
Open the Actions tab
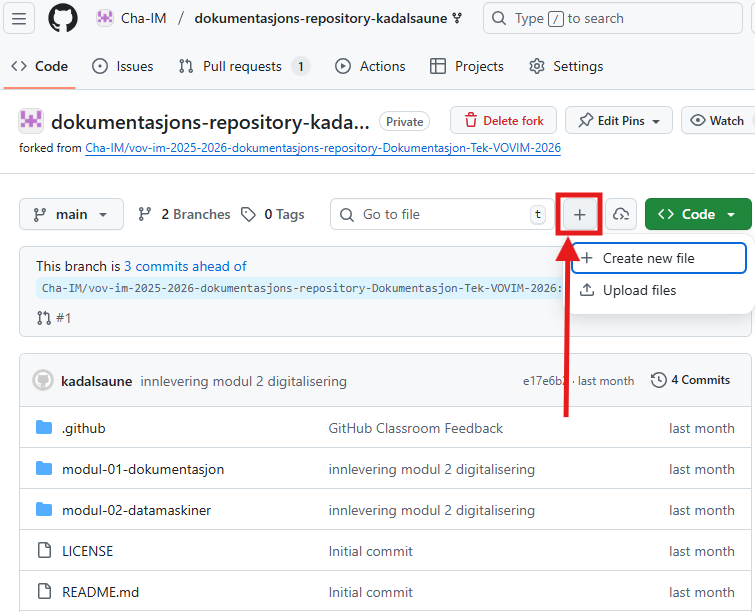(x=370, y=66)
